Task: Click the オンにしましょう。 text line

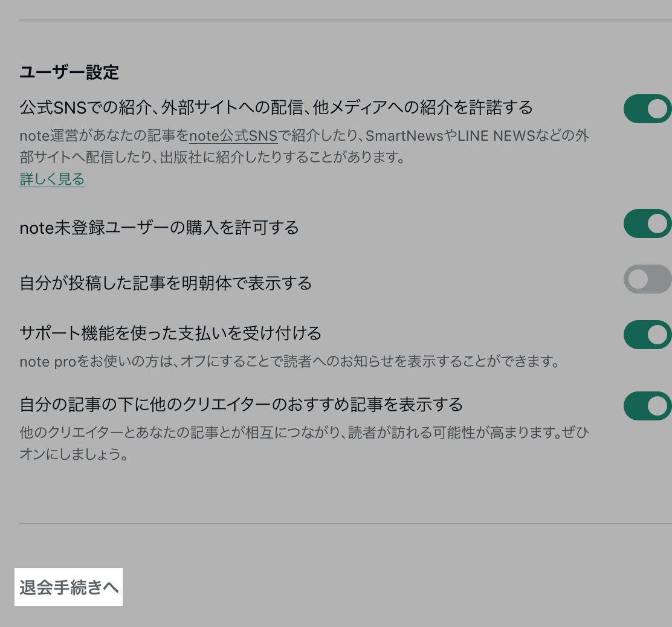Action: [x=75, y=454]
